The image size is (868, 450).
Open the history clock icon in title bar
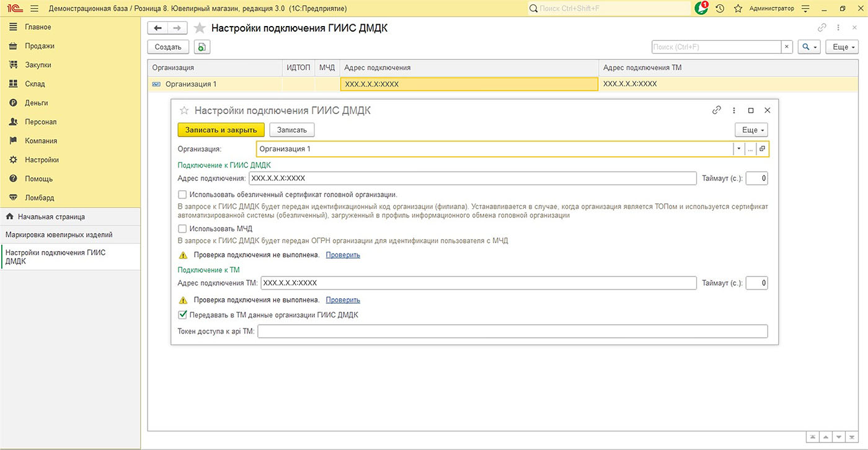(x=720, y=9)
